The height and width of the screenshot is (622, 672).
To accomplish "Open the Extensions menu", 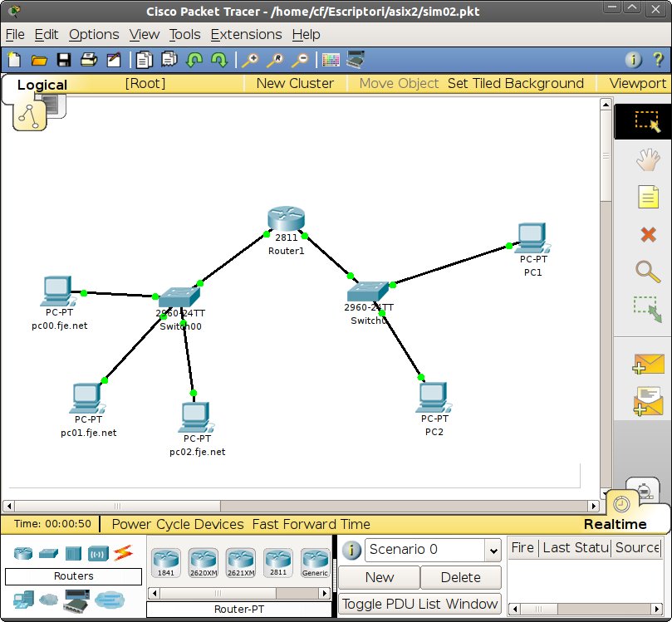I will pos(247,34).
